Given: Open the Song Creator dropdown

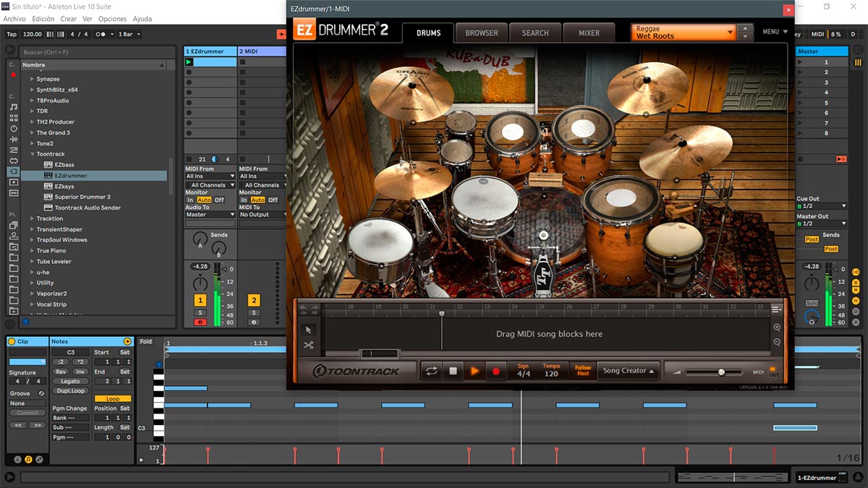Looking at the screenshot, I should click(x=628, y=371).
